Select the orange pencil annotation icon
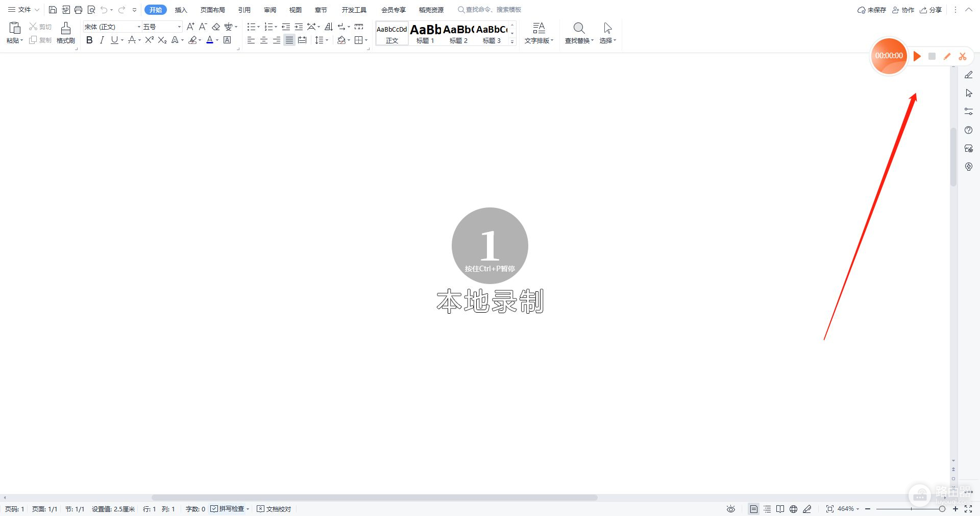 click(x=947, y=56)
